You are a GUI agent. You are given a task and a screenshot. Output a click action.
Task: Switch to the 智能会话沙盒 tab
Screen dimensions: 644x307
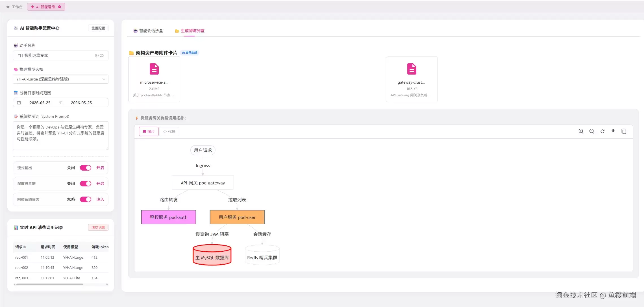coord(148,31)
